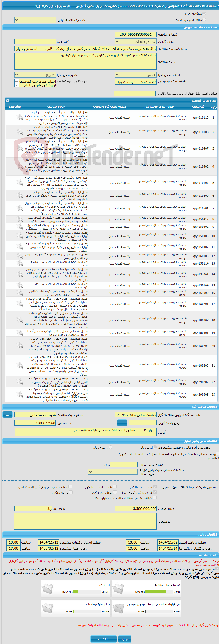Open view icon for row qry-010509
The height and width of the screenshot is (644, 219).
(20, 196)
